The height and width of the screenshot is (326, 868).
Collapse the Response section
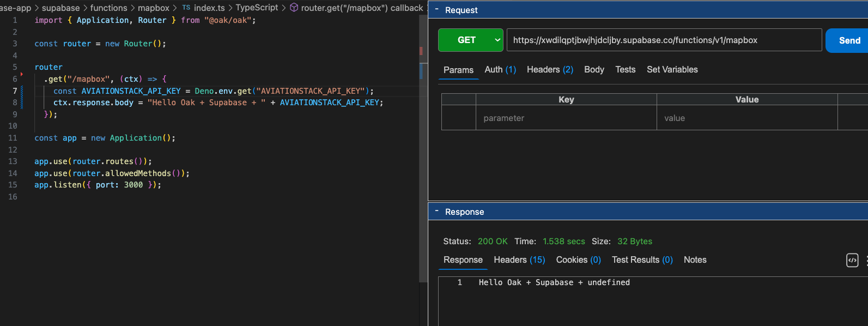click(436, 212)
